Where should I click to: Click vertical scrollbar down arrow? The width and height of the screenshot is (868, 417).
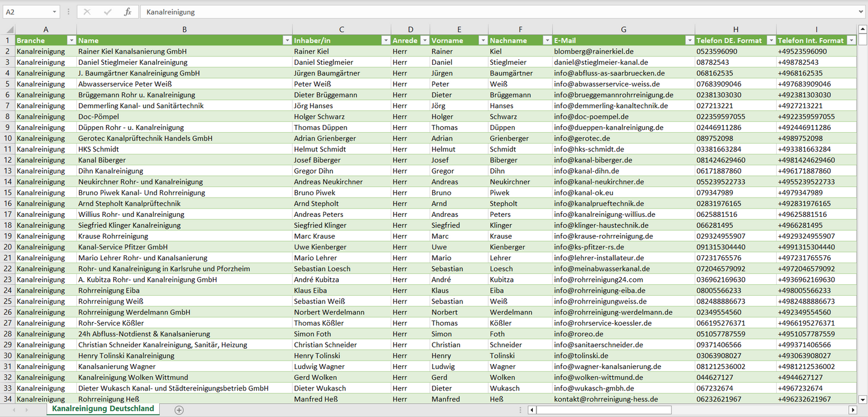[x=863, y=398]
